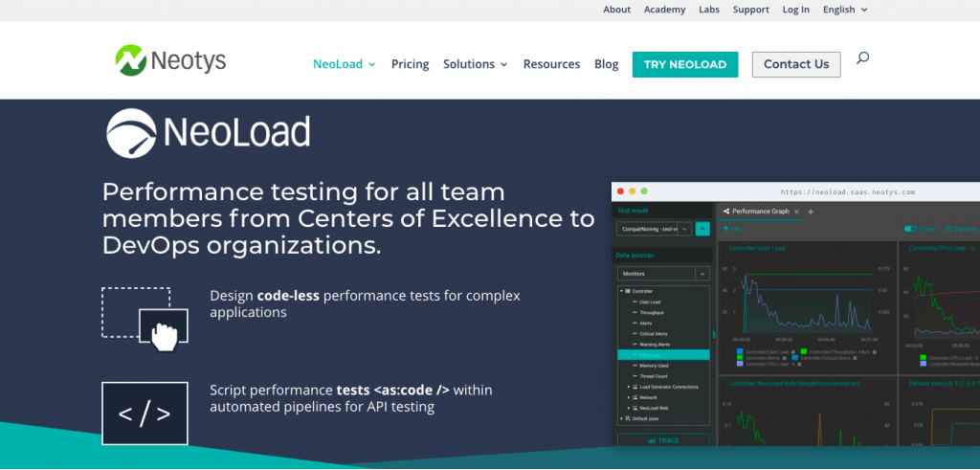Click the NeoLoad speedometer logo

(208, 132)
